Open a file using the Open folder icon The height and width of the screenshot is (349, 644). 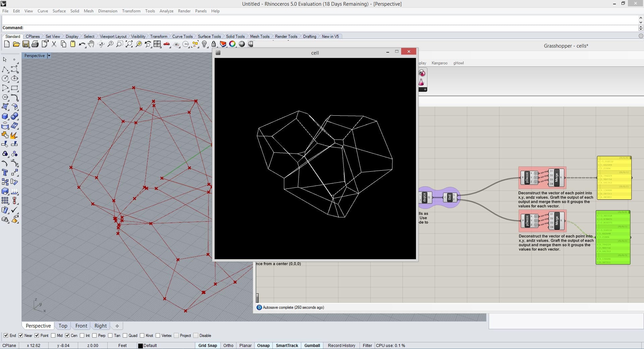[x=16, y=44]
